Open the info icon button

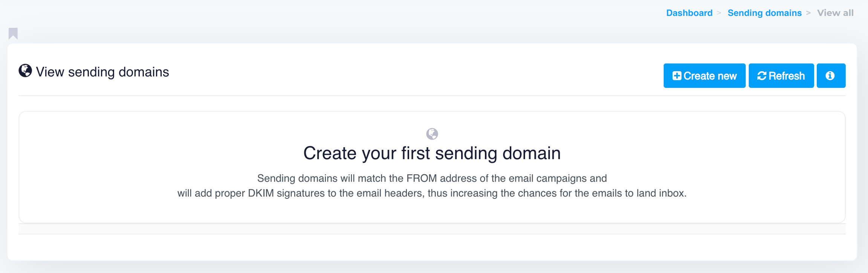click(x=831, y=76)
